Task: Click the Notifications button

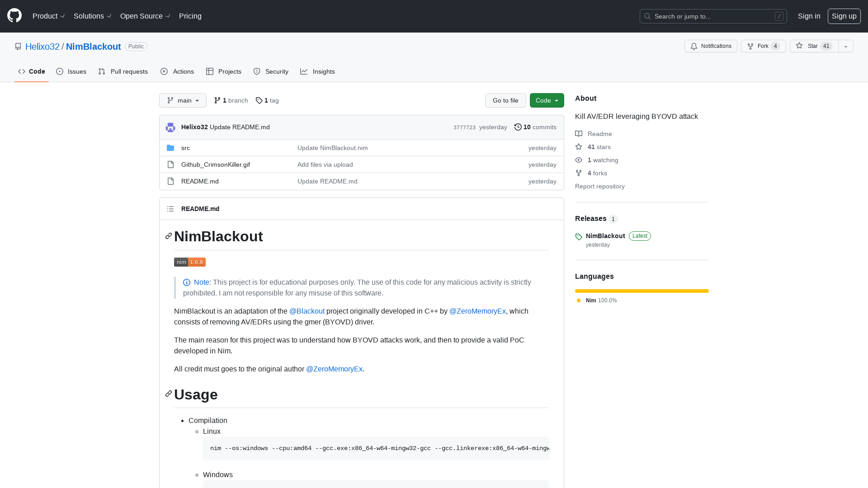Action: [x=711, y=46]
